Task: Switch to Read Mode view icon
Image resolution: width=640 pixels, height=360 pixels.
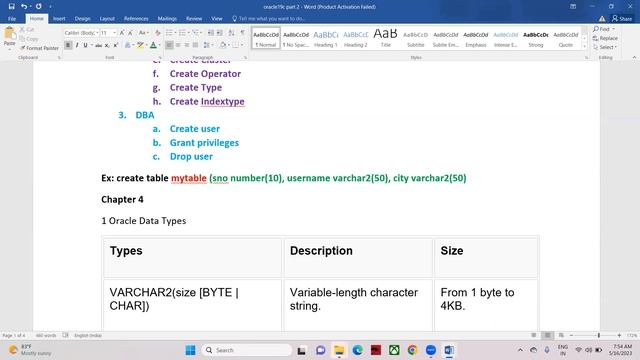Action: pos(533,335)
